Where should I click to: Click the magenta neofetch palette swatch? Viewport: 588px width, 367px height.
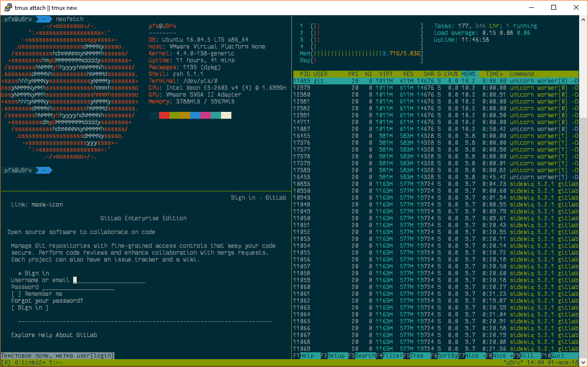click(x=205, y=115)
